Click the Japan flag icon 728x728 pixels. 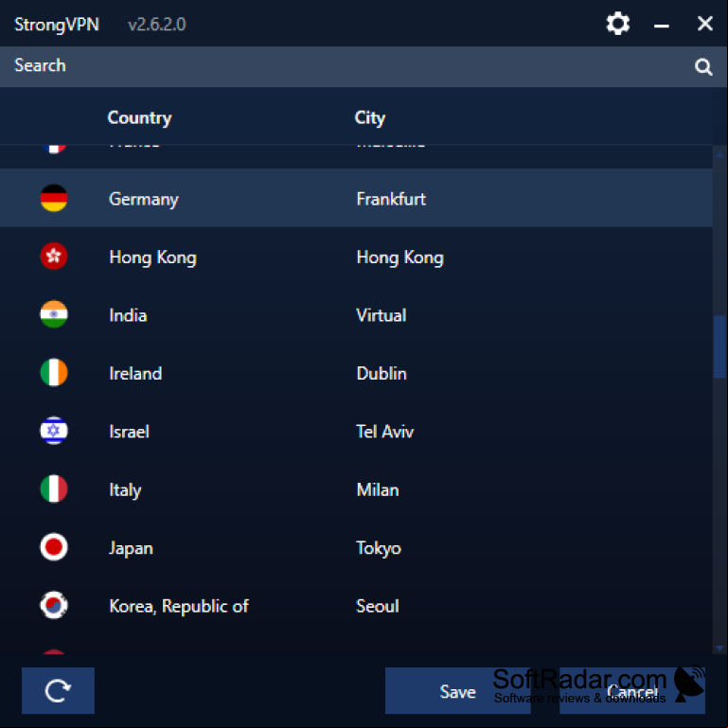[x=54, y=547]
